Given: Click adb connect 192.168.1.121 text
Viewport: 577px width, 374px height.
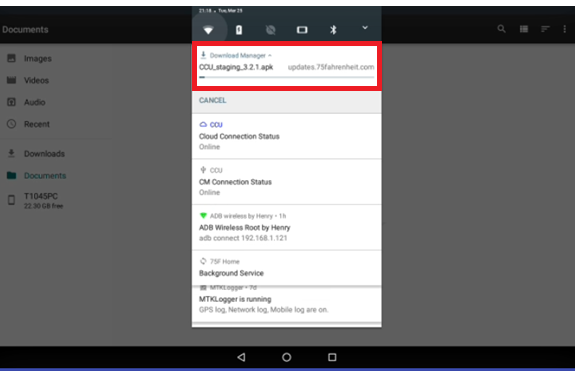Looking at the screenshot, I should 243,238.
